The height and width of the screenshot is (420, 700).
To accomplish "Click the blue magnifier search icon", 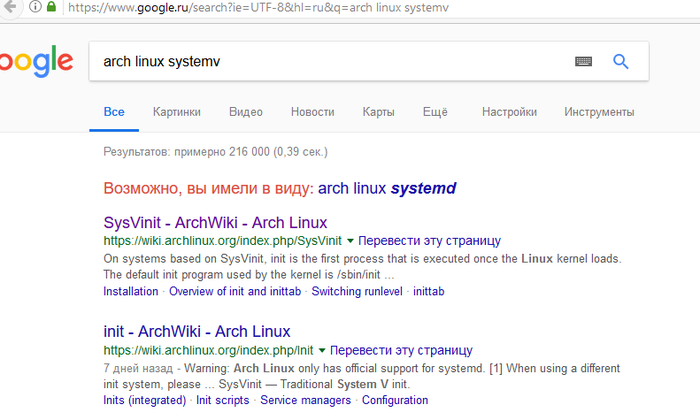I will click(621, 61).
